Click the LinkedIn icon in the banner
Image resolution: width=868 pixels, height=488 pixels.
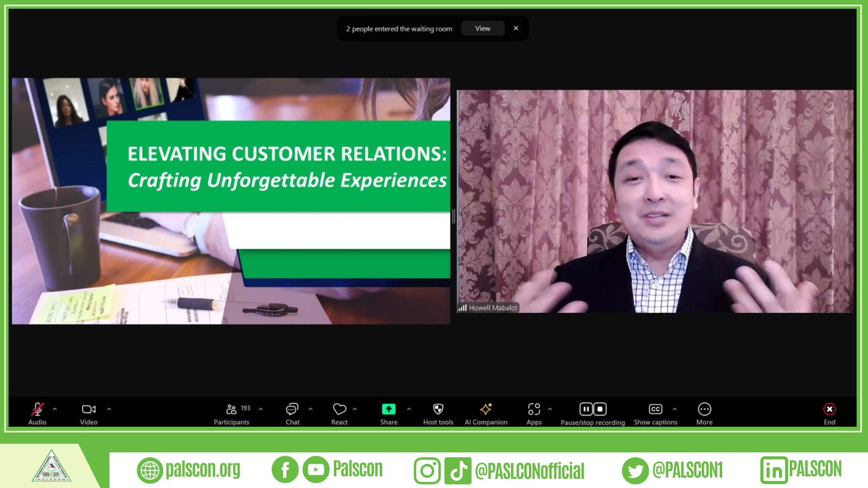click(774, 470)
